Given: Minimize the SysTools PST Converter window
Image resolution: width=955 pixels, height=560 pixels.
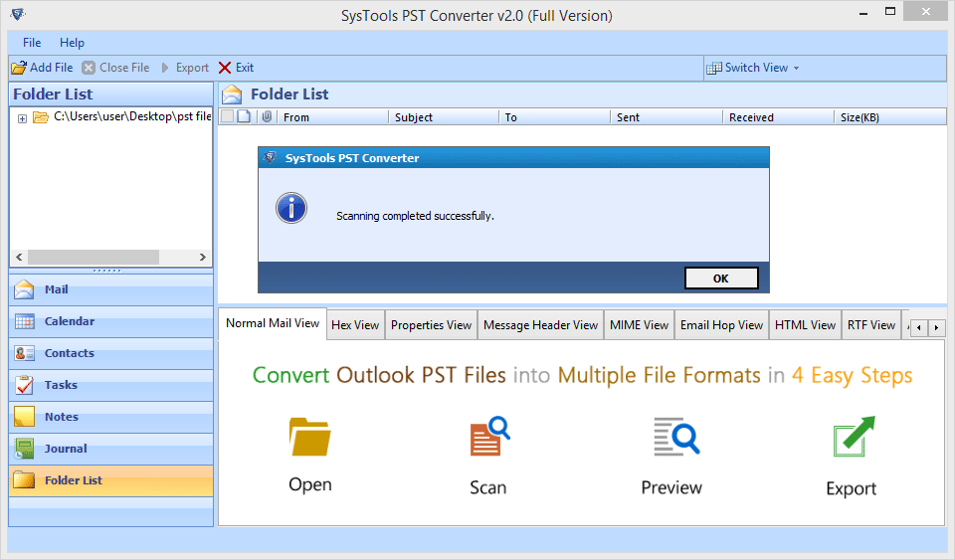Looking at the screenshot, I should 863,13.
